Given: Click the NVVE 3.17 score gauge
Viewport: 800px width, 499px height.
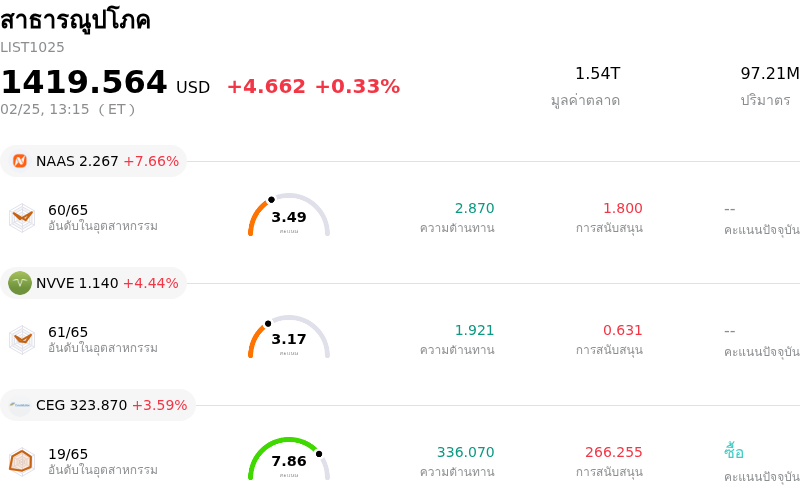Looking at the screenshot, I should (x=289, y=338).
